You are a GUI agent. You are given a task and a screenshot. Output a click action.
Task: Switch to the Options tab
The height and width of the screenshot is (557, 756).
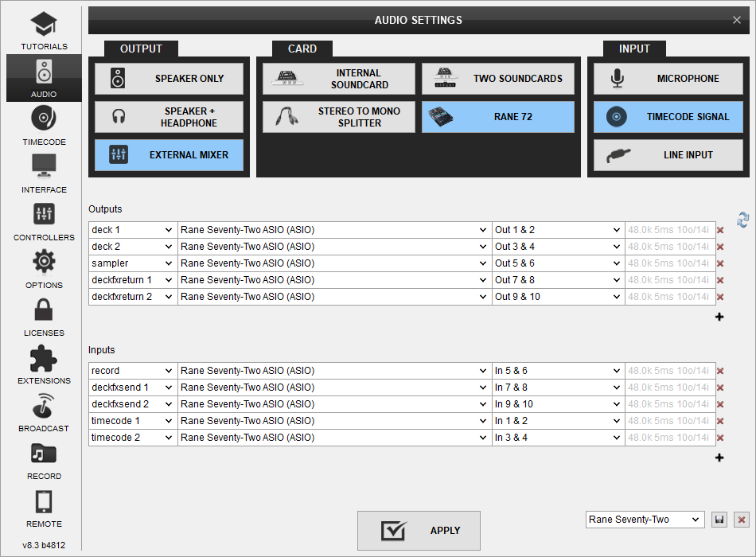(44, 269)
